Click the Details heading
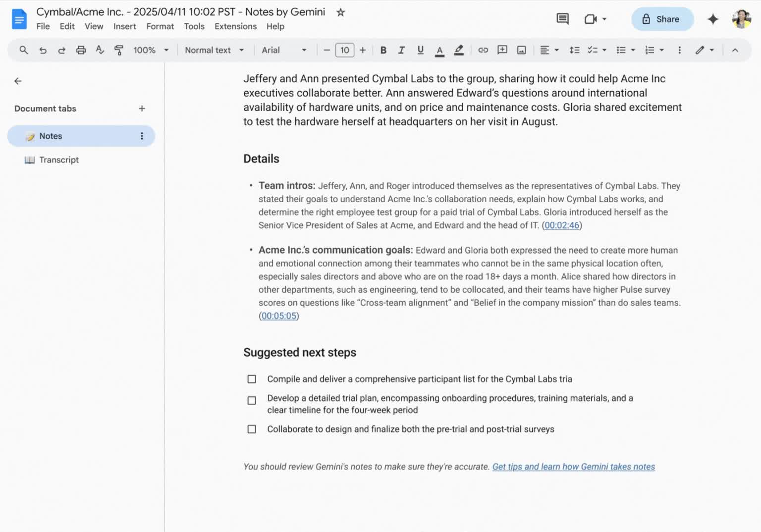 point(261,159)
